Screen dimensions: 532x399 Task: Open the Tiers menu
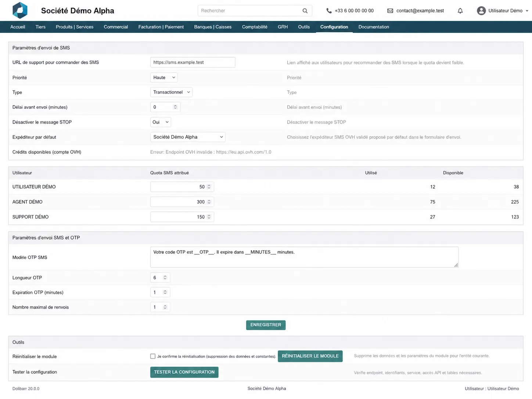[40, 27]
